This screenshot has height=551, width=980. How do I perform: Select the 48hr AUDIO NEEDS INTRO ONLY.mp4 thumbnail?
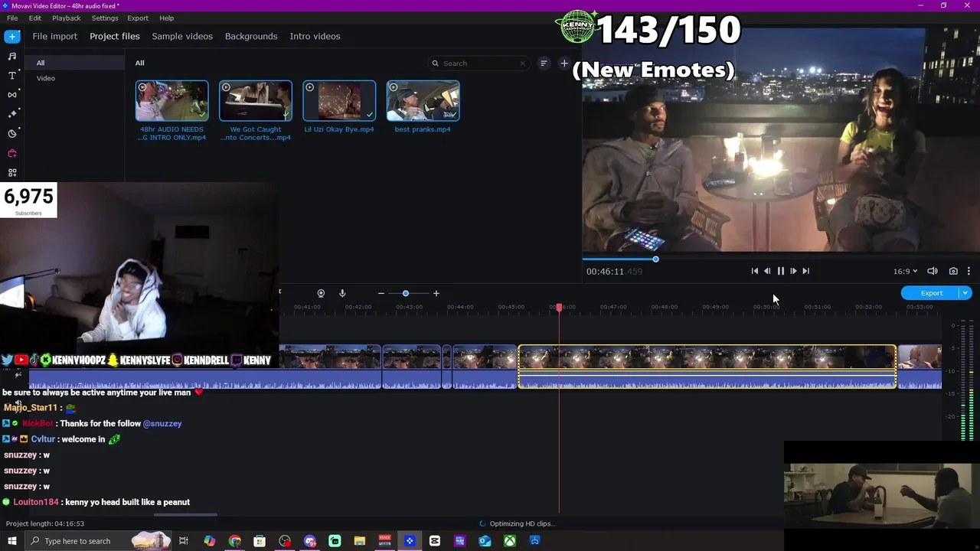pyautogui.click(x=171, y=101)
